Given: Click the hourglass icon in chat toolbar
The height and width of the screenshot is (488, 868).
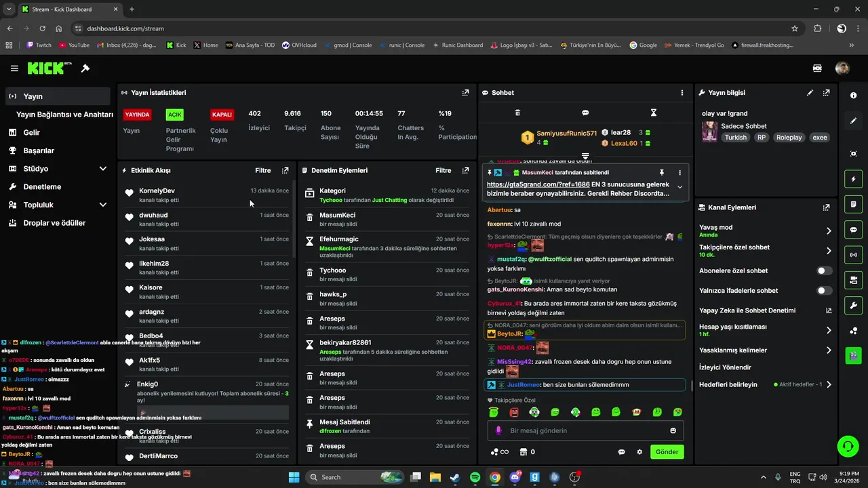Looking at the screenshot, I should [x=654, y=113].
